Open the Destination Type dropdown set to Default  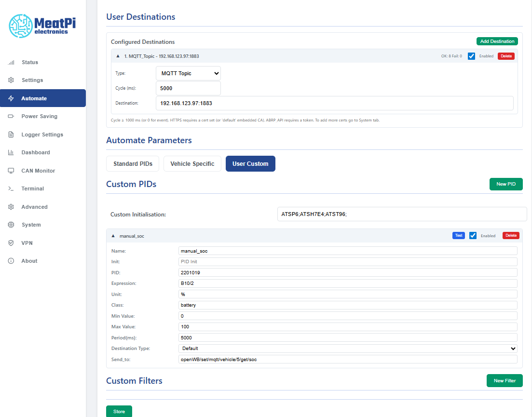[346, 348]
